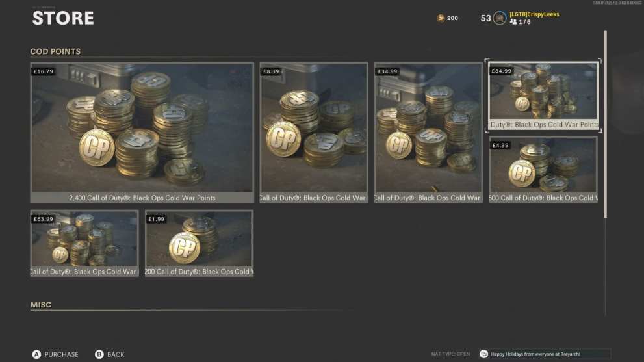Open the player emblem avatar icon
The height and width of the screenshot is (362, 644).
[500, 18]
